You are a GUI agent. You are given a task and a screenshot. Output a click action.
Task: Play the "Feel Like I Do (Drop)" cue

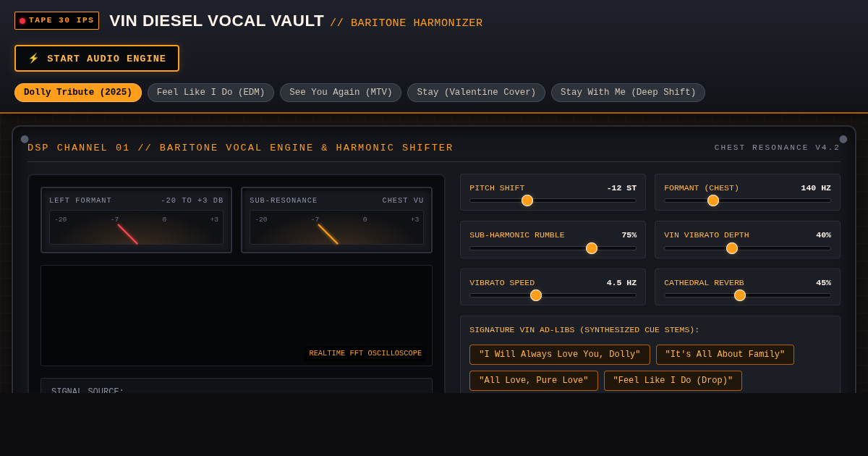pyautogui.click(x=673, y=381)
